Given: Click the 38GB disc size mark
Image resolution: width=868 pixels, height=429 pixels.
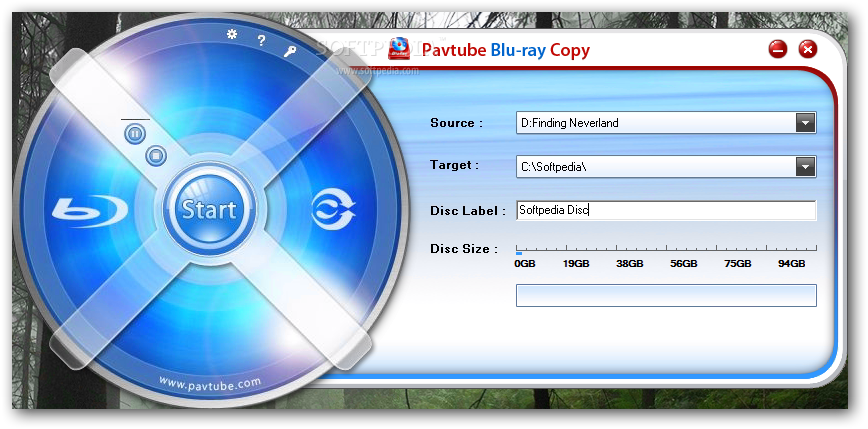Looking at the screenshot, I should [x=629, y=264].
